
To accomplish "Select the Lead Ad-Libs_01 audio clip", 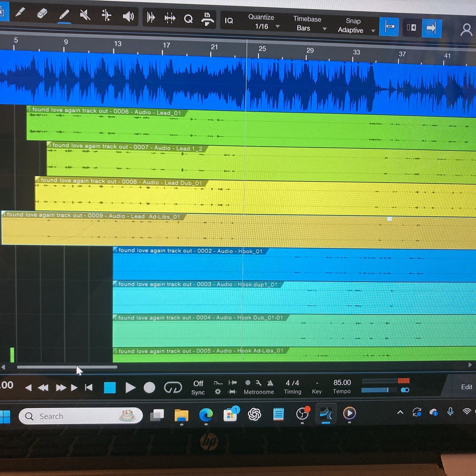I will click(x=239, y=230).
